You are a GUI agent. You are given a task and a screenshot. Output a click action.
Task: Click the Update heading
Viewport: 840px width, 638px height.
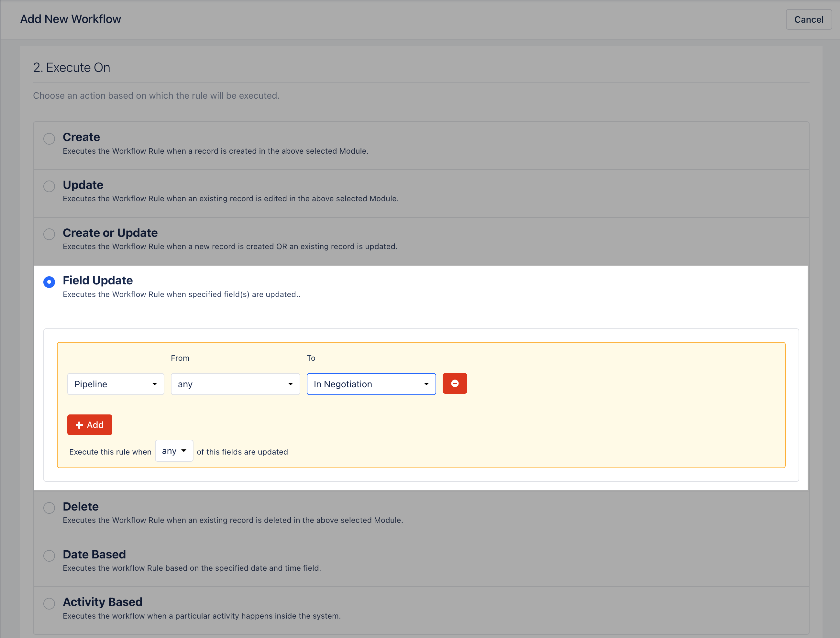coord(83,185)
